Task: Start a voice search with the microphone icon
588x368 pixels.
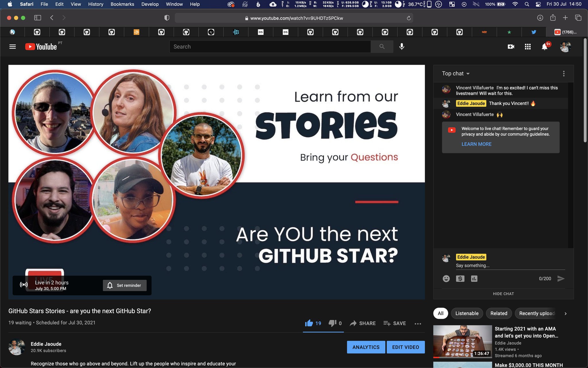Action: coord(401,47)
